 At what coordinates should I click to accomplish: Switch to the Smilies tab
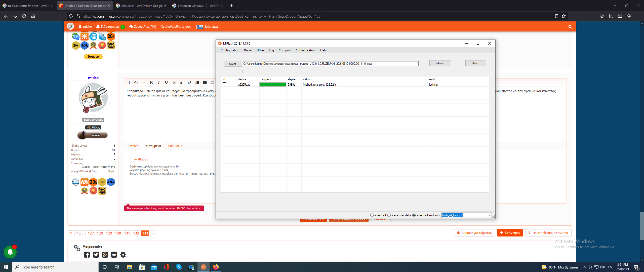click(133, 146)
